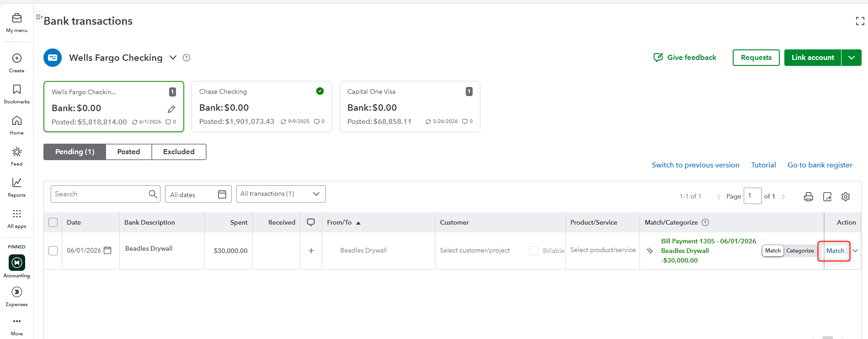Collapse the left navigation toggle icon
This screenshot has height=339, width=868.
(39, 17)
